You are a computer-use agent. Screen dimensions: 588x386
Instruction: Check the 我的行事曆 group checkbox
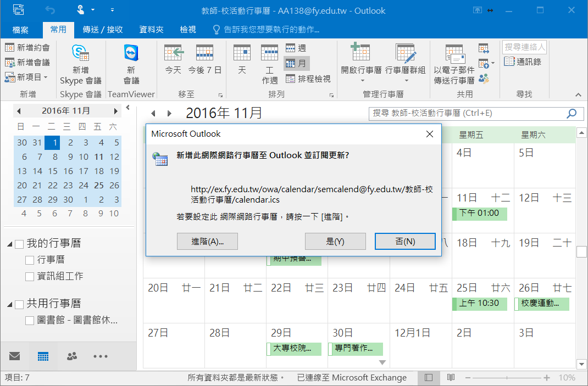(19, 244)
